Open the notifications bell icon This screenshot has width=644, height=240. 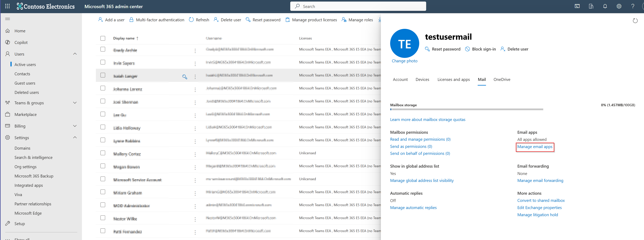tap(605, 6)
